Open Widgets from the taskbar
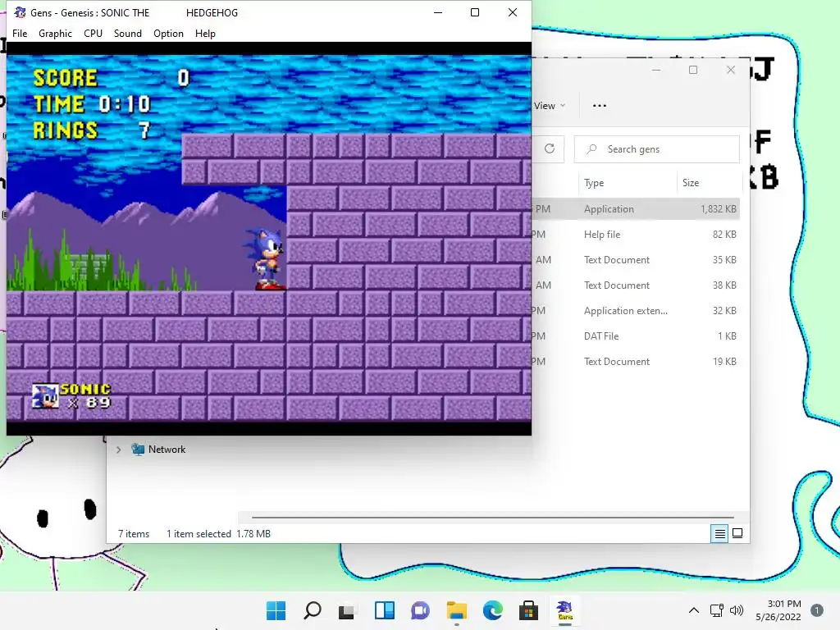 (384, 610)
